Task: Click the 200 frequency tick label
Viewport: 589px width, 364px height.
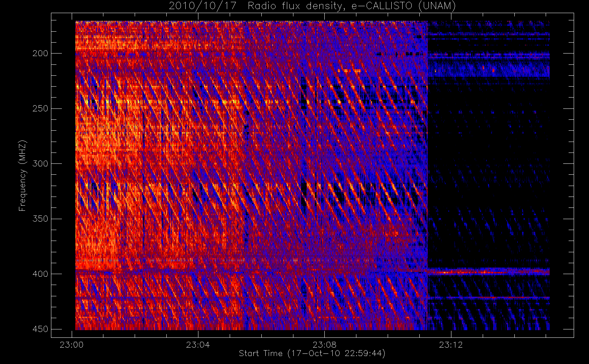Action: [x=40, y=54]
